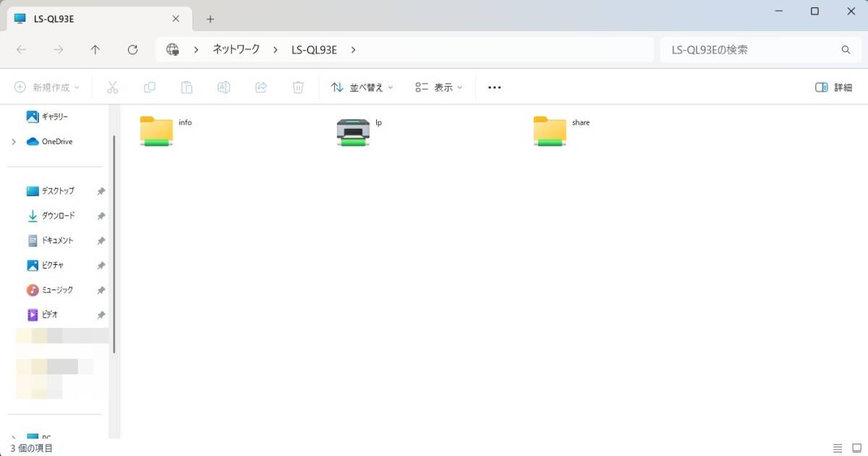Click the Cut icon in the toolbar
This screenshot has height=456, width=868.
click(113, 87)
